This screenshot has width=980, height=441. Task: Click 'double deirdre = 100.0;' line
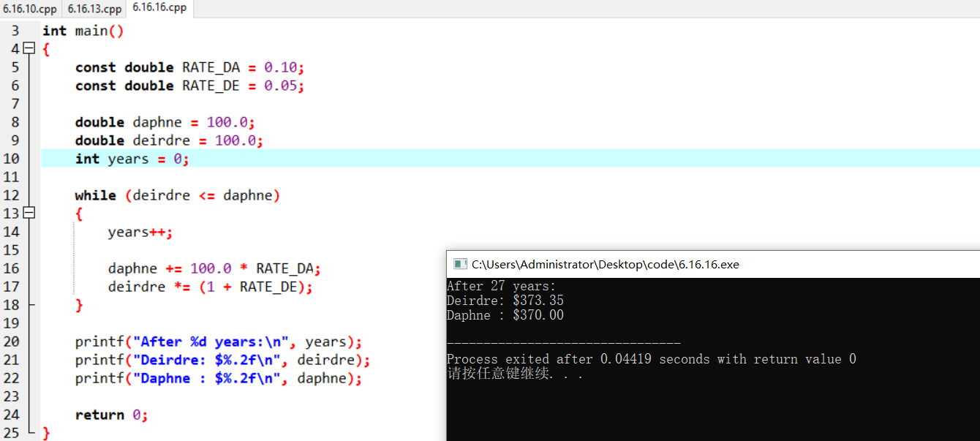tap(169, 140)
